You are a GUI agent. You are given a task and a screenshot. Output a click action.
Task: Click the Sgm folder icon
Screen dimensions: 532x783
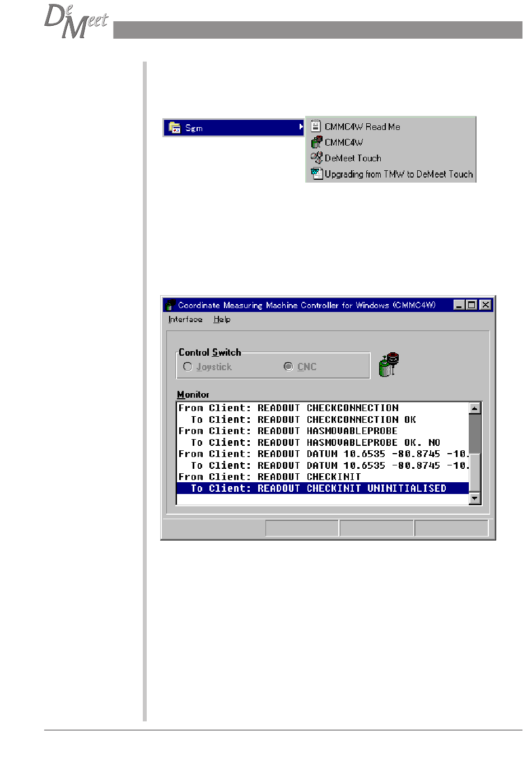coord(175,128)
